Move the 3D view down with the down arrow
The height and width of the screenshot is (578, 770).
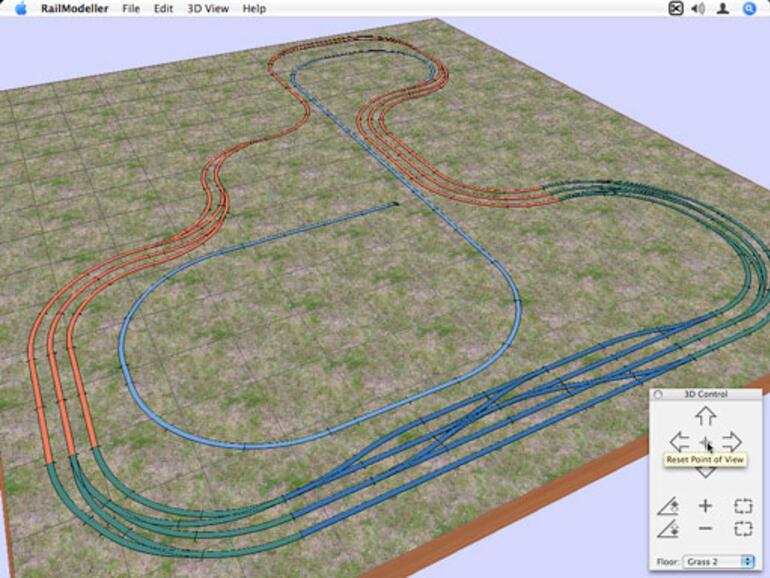pos(706,471)
